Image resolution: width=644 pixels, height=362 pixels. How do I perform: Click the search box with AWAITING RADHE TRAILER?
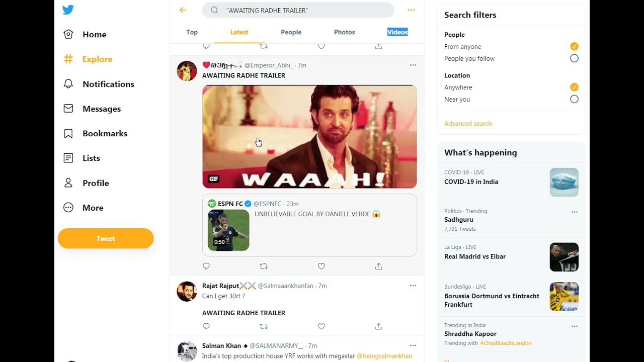click(x=298, y=10)
